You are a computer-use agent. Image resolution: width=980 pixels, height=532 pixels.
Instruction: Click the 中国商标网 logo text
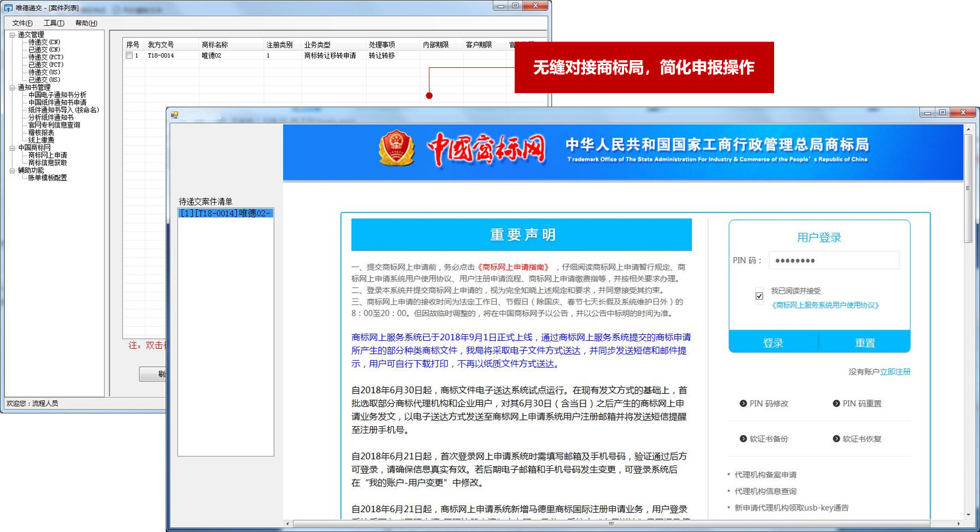(486, 149)
